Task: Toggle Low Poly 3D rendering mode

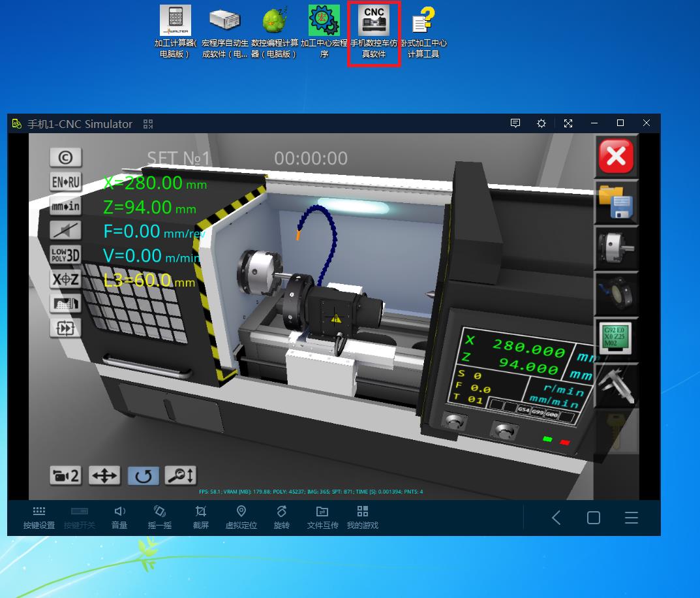Action: click(x=65, y=255)
